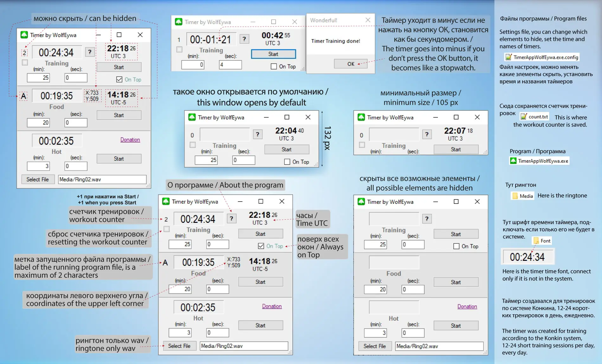Click the Media/Ring02.wav field in the 'can be hidden' window

click(102, 179)
